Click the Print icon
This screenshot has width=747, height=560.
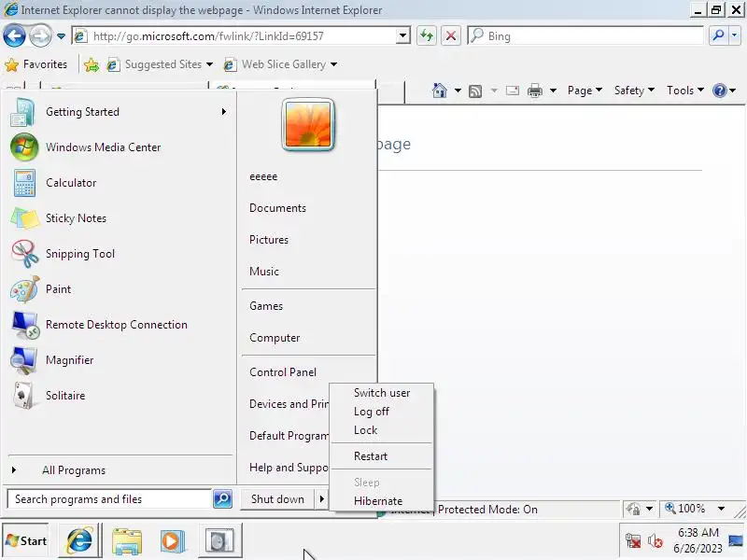535,90
